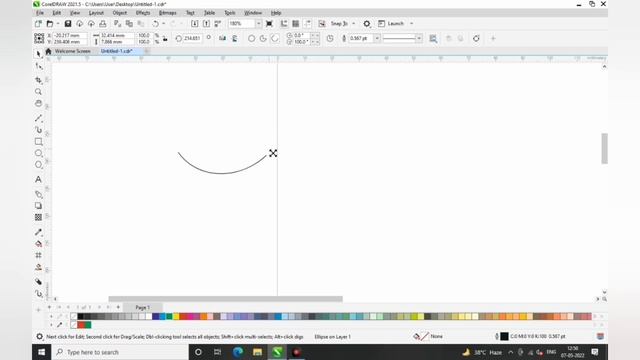Select the Polygon tool
The image size is (640, 360).
[38, 165]
